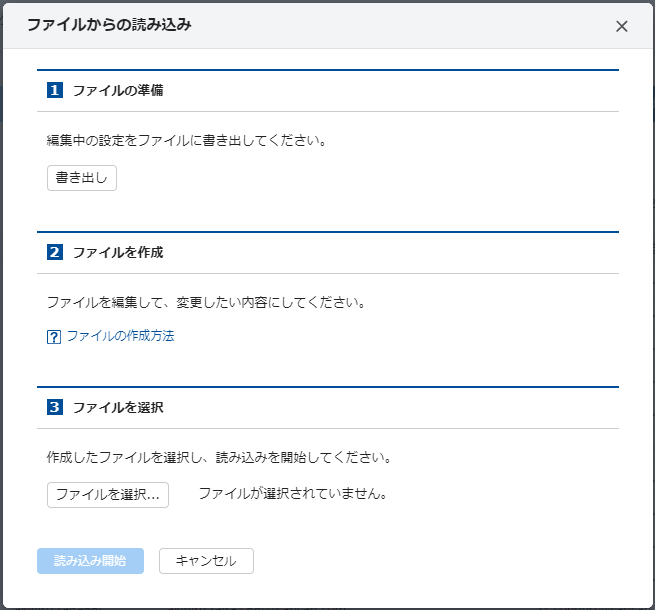Click the 作成したファイルを選択し instruction text

click(124, 458)
